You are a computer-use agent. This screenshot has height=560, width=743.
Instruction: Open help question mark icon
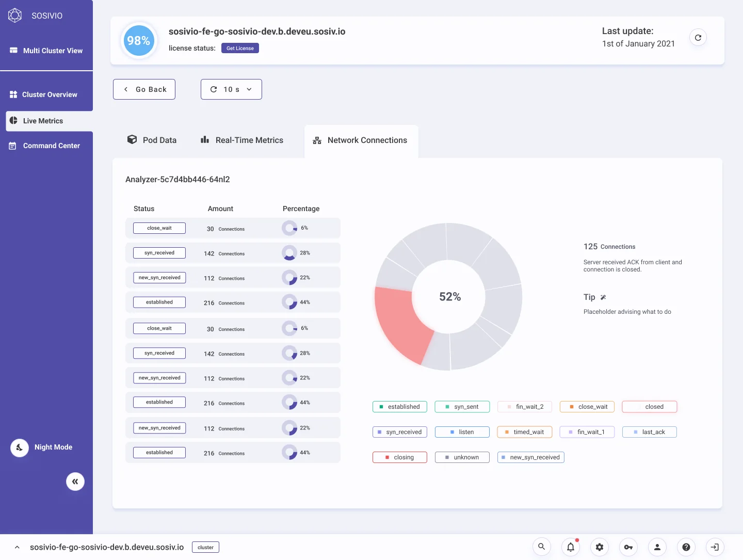pos(686,547)
